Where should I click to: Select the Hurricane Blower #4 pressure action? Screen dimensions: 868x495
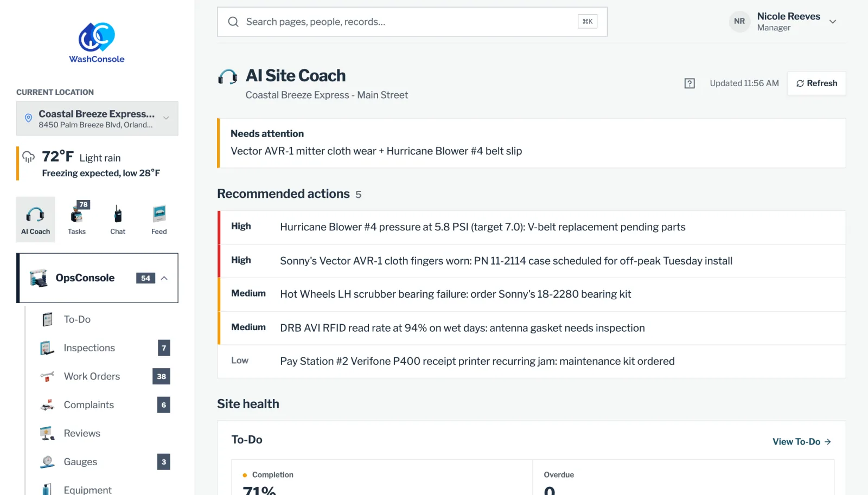click(x=532, y=227)
